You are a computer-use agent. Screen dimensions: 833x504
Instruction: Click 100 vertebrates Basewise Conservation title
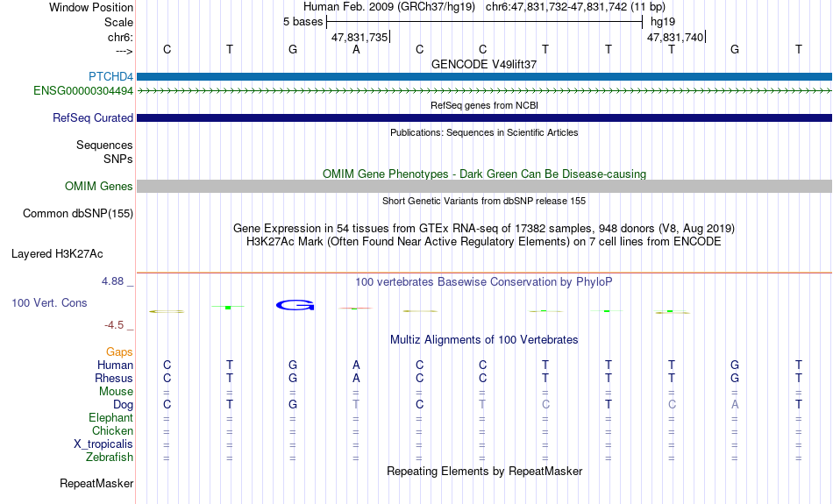click(484, 282)
